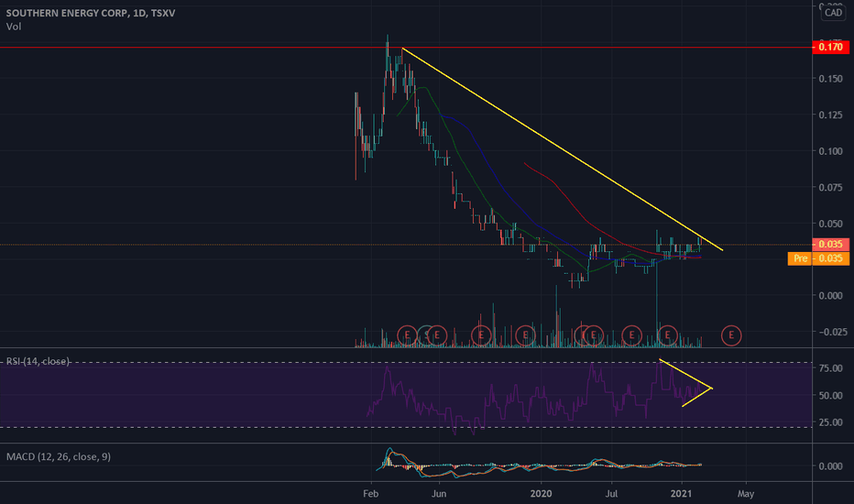Click the earnings E marker under the Jul 2020 dip
854x504 pixels.
point(631,335)
